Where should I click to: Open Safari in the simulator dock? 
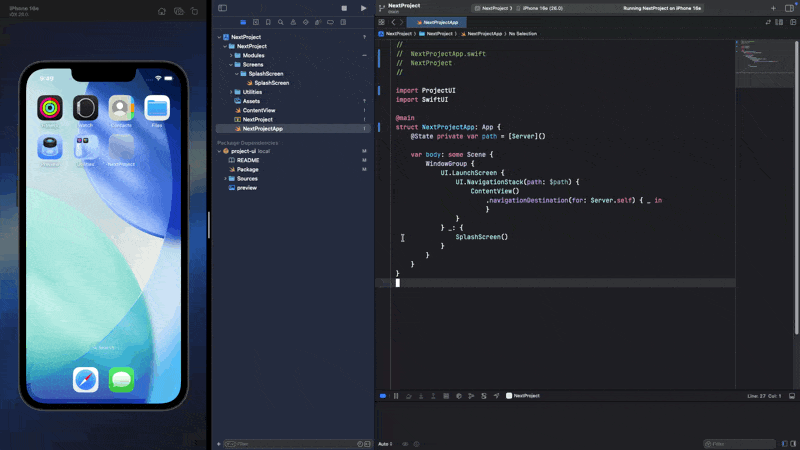(x=86, y=379)
